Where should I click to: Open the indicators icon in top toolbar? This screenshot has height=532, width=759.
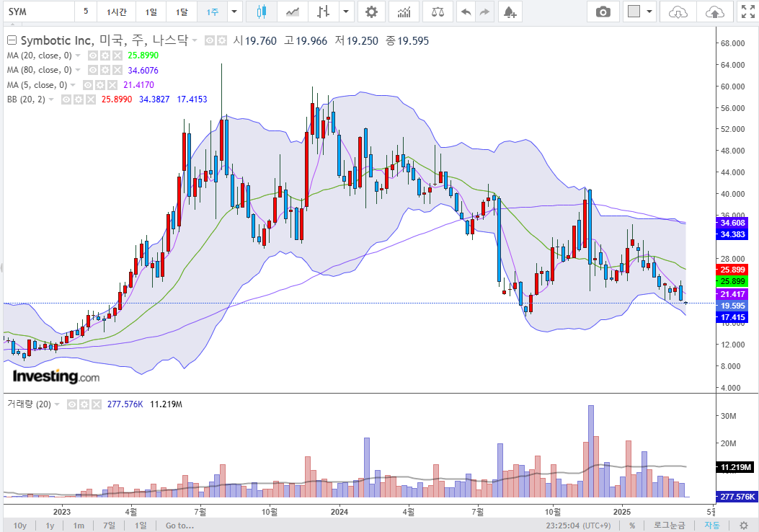[x=404, y=12]
